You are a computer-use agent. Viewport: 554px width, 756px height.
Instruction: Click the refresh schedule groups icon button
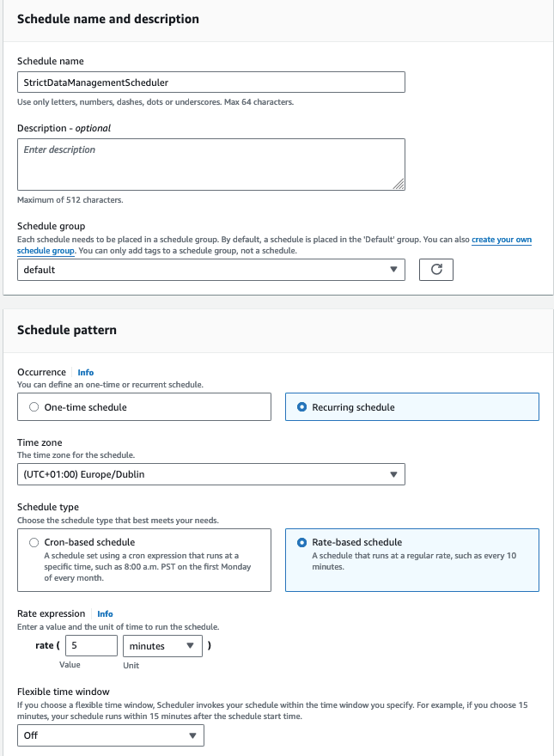pyautogui.click(x=435, y=270)
